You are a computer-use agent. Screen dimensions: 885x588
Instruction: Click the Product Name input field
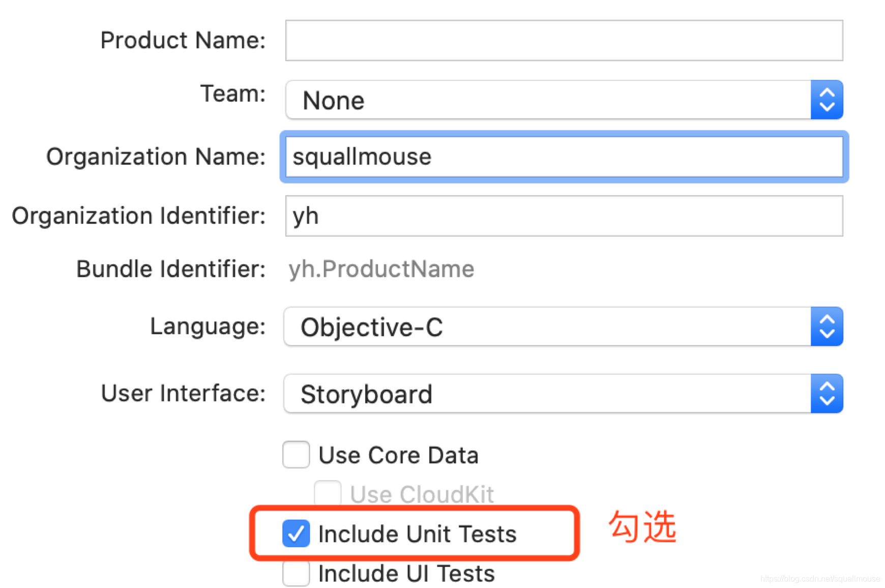click(x=564, y=41)
